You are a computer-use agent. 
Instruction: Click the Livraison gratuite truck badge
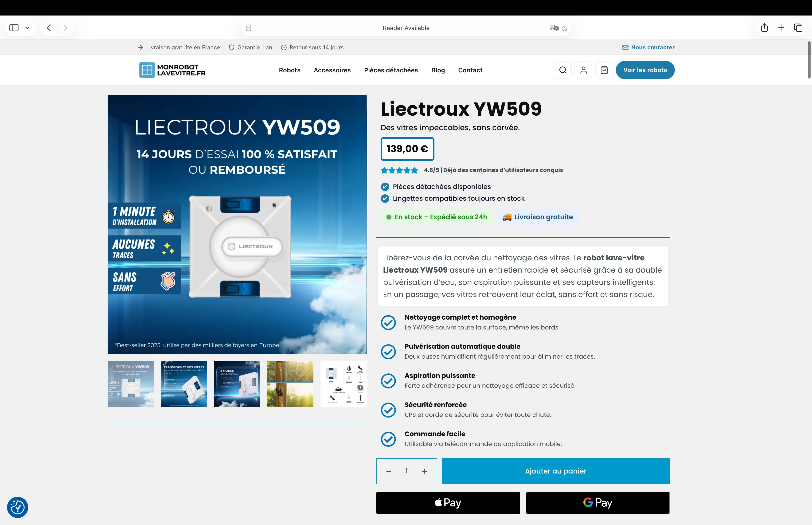click(538, 217)
